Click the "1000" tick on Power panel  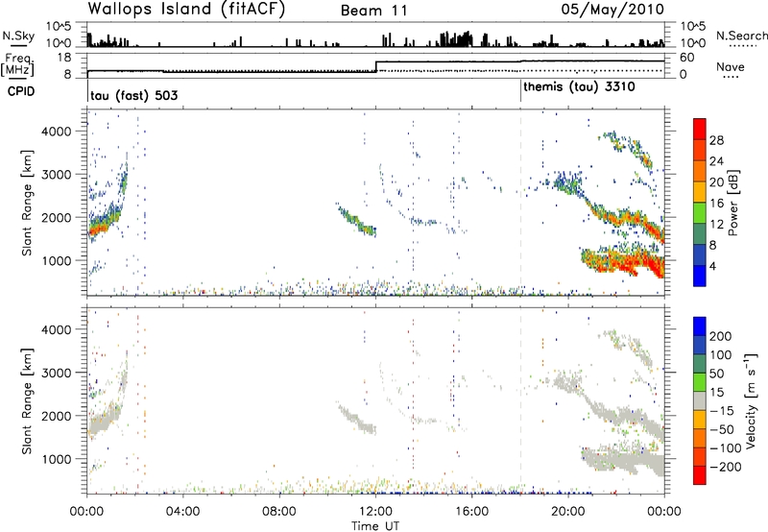pos(56,261)
